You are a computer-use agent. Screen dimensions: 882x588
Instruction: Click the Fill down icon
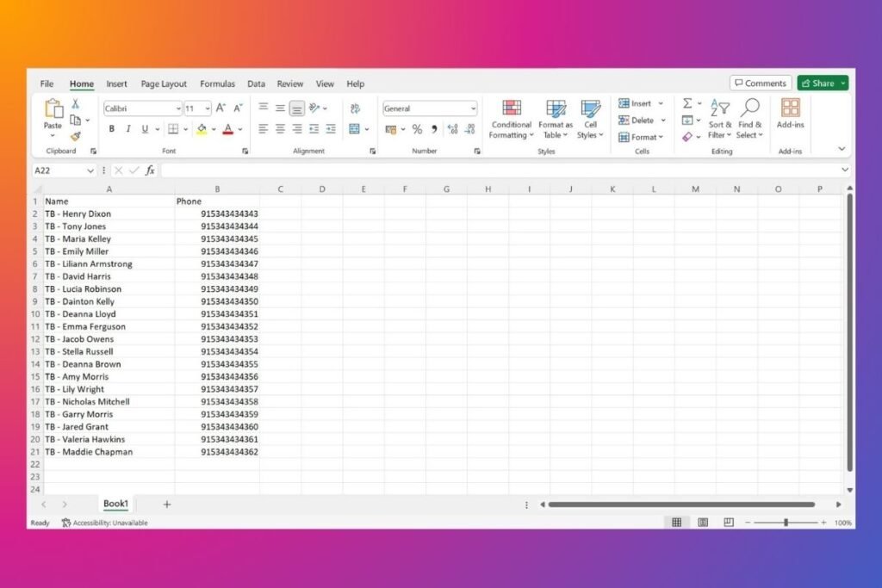click(687, 121)
